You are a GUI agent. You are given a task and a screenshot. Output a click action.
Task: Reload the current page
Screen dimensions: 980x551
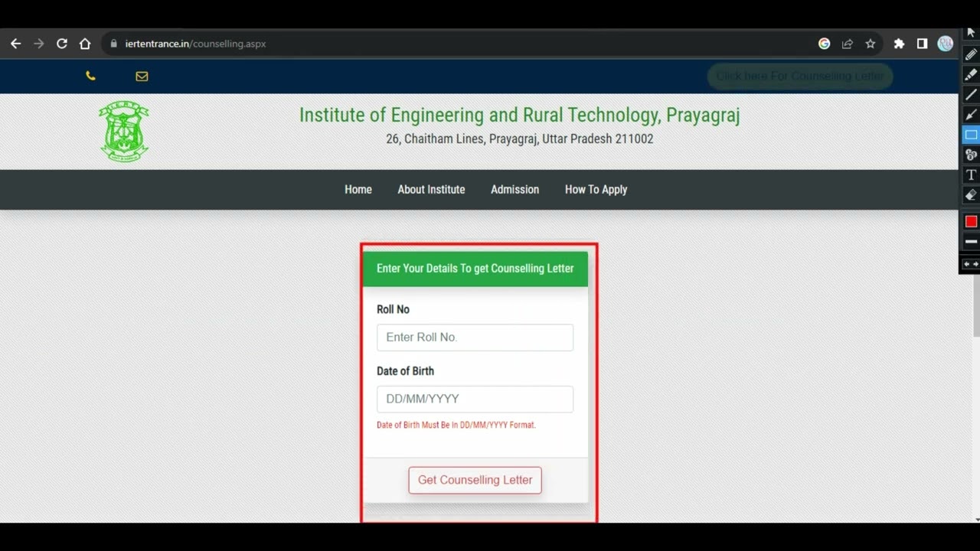(x=62, y=44)
